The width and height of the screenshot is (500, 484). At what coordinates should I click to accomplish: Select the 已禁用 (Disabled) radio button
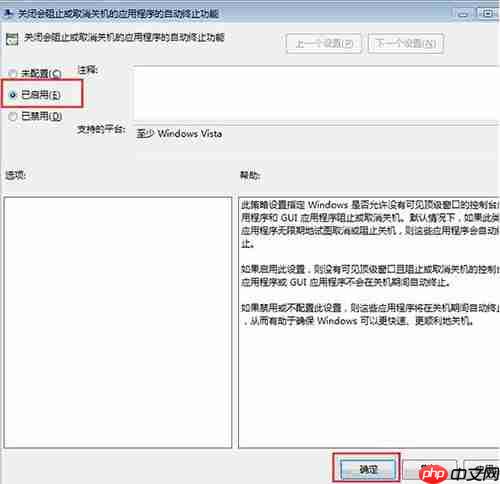pos(13,116)
